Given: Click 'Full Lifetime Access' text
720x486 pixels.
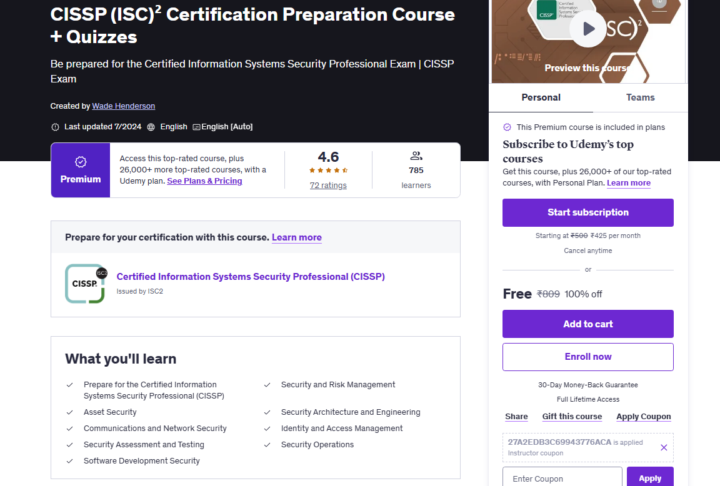Looking at the screenshot, I should click(x=588, y=400).
